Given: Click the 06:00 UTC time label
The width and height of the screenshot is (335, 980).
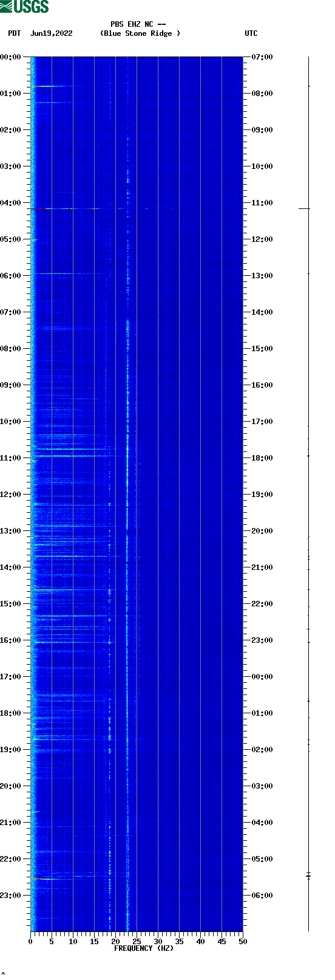Looking at the screenshot, I should [x=262, y=896].
